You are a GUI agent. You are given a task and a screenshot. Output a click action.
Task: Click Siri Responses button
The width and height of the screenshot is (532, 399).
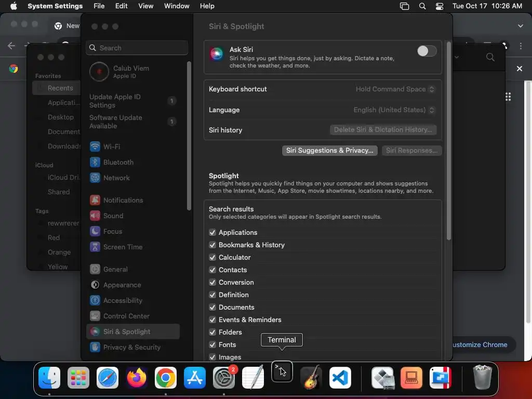411,151
